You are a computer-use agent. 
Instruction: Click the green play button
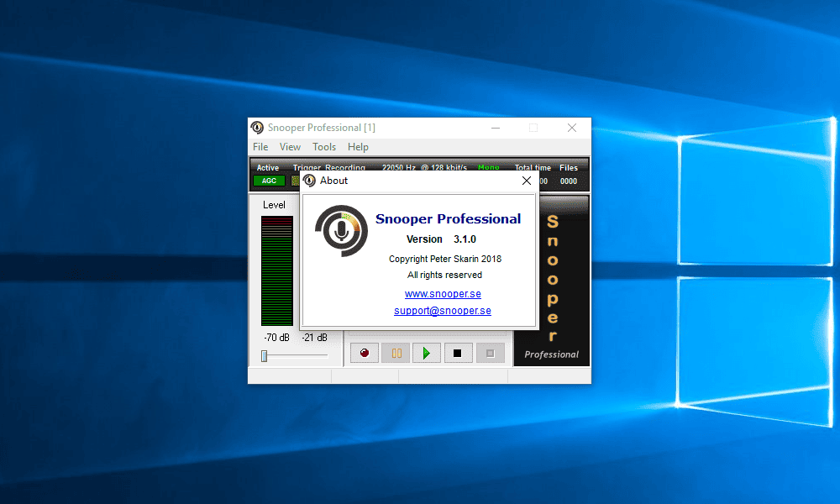[x=427, y=353]
